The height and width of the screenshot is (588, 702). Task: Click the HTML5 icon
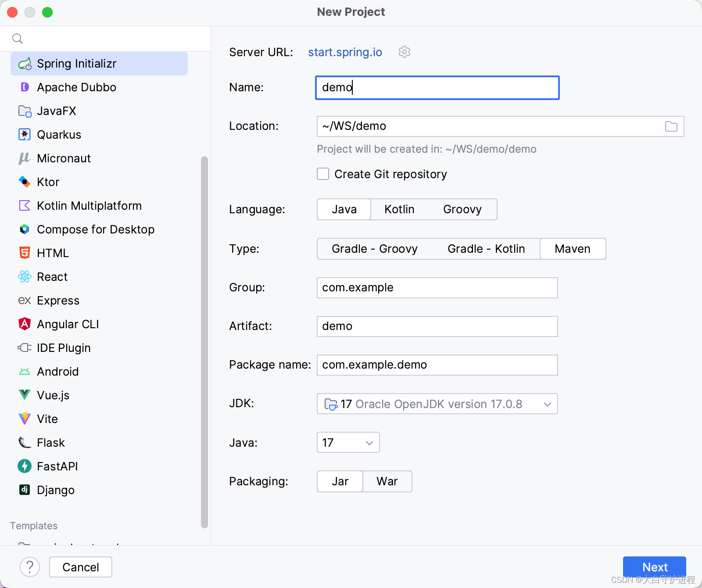click(x=25, y=253)
